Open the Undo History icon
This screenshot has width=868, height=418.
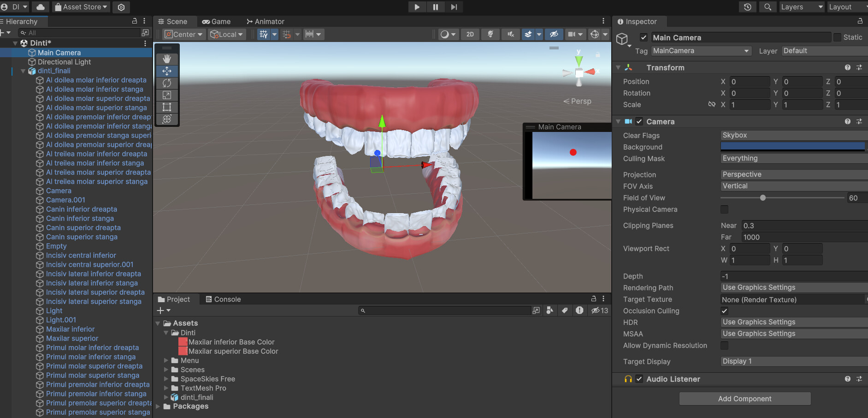tap(747, 7)
